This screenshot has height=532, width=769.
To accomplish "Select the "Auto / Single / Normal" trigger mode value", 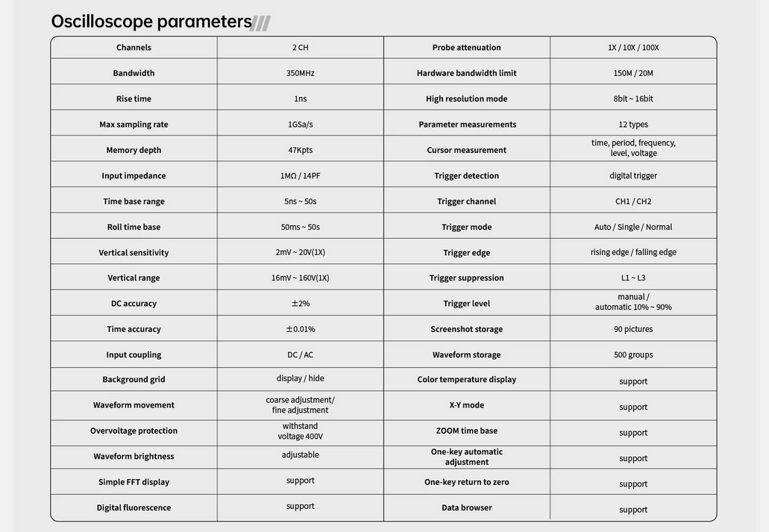I will click(x=633, y=227).
